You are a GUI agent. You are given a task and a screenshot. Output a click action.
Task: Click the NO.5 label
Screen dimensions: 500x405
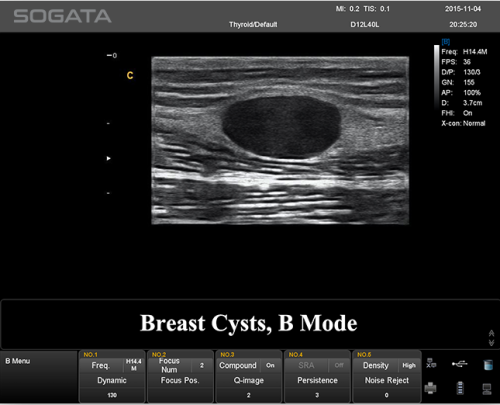pos(364,355)
